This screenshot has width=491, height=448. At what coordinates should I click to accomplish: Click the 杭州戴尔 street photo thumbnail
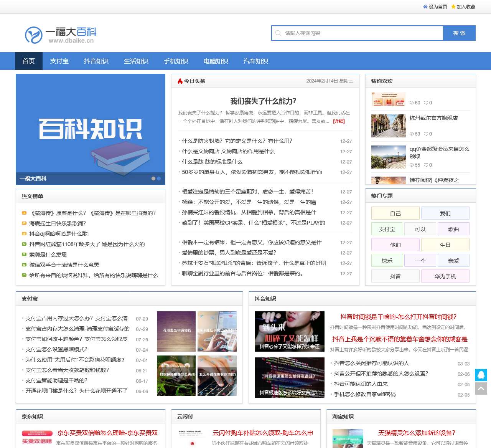[388, 126]
